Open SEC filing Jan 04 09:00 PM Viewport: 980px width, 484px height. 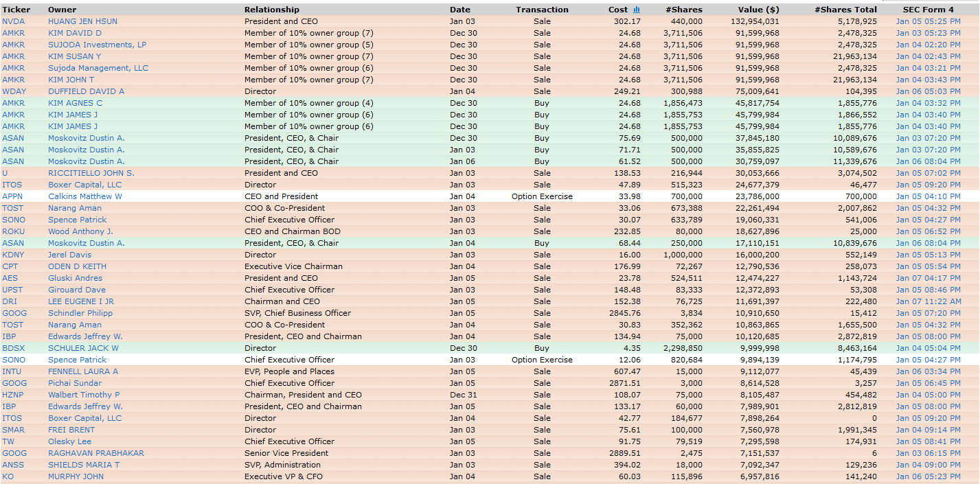[928, 465]
